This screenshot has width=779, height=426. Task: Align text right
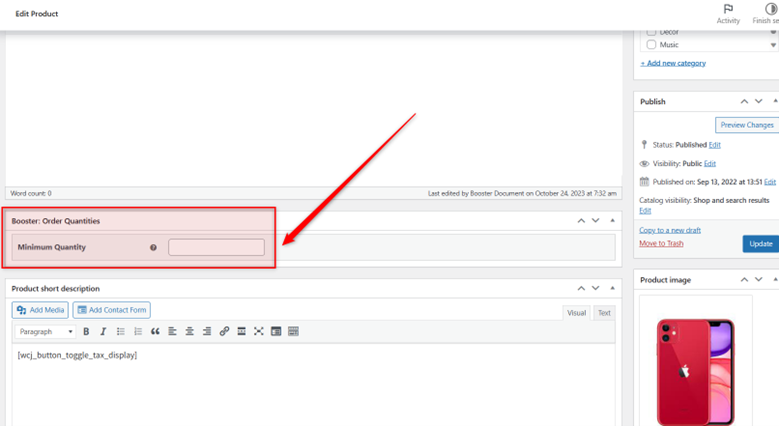[x=207, y=332]
